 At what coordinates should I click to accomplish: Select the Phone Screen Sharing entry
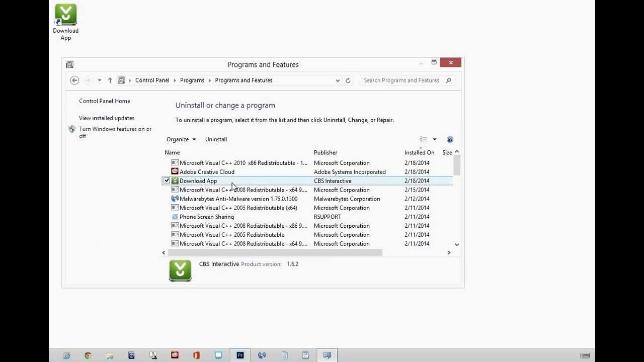(307, 217)
